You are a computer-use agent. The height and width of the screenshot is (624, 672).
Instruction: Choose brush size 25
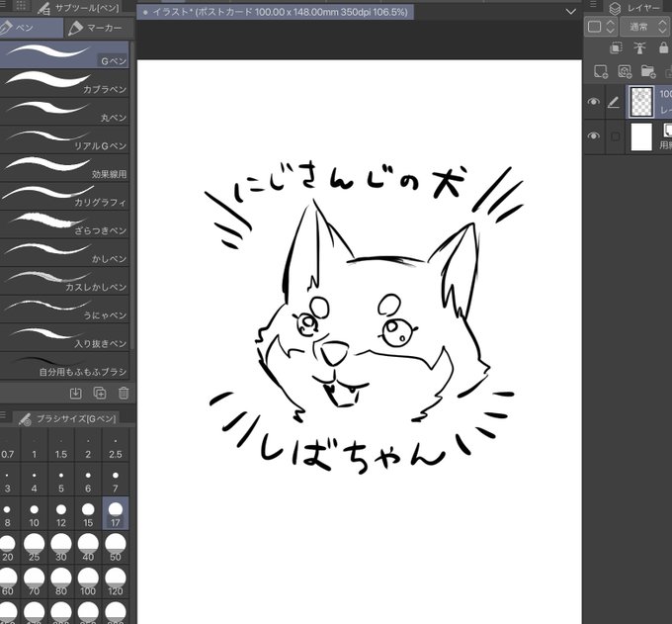coord(35,548)
